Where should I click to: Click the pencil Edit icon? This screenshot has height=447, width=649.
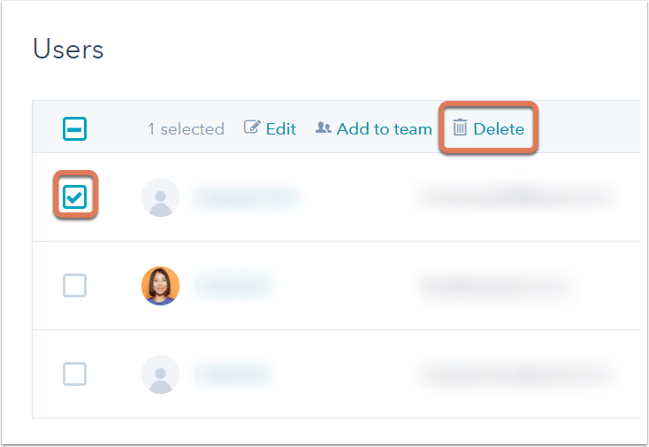click(252, 127)
